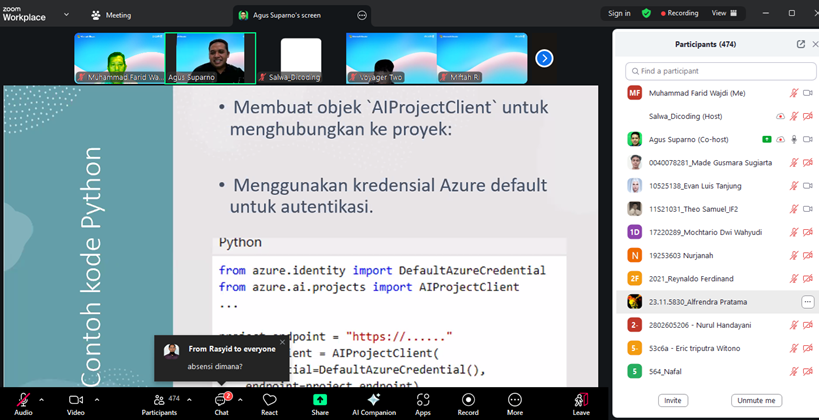Image resolution: width=819 pixels, height=420 pixels.
Task: Click the Participants (474) panel title
Action: [x=706, y=44]
